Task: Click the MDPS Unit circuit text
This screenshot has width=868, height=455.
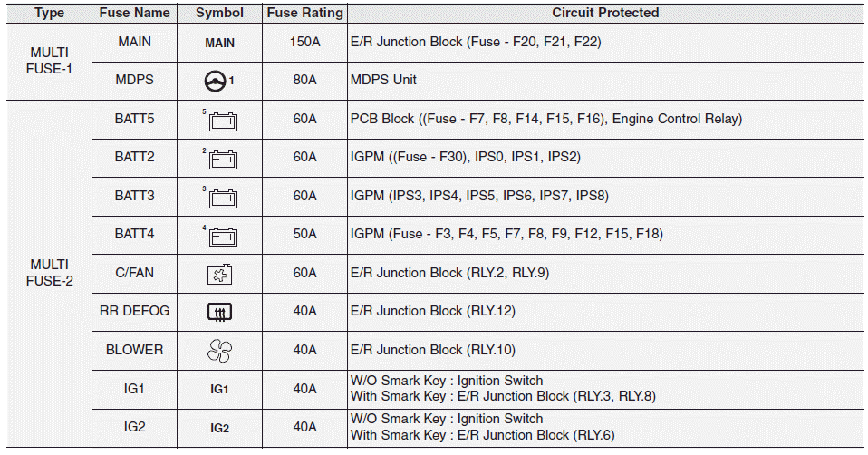Action: click(383, 80)
